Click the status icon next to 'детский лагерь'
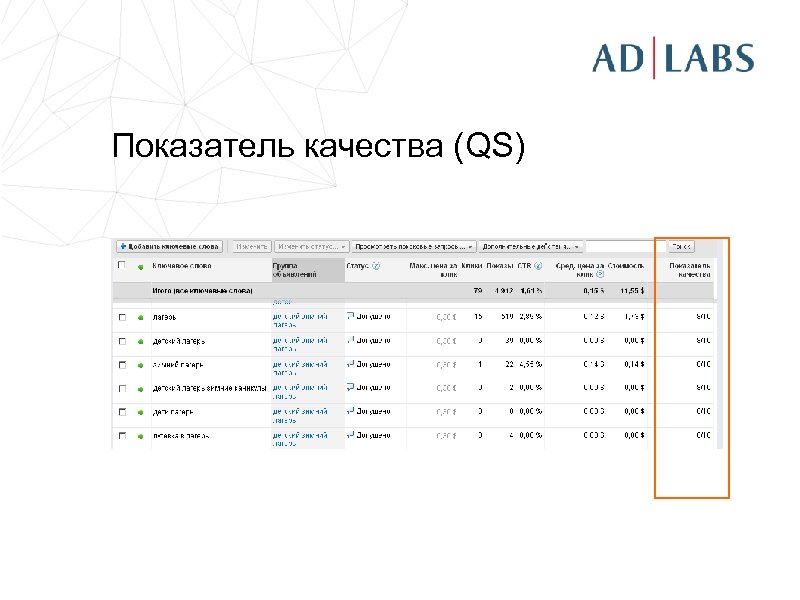The height and width of the screenshot is (600, 800). click(139, 340)
